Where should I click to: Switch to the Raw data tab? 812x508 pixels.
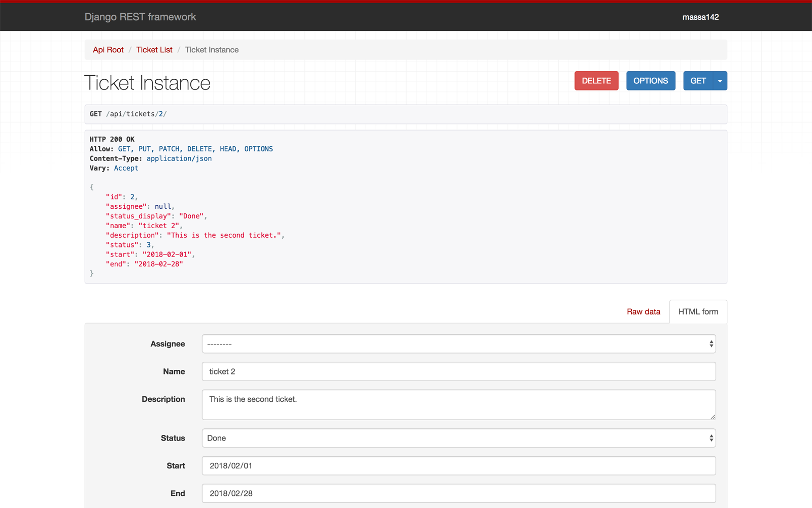tap(644, 311)
